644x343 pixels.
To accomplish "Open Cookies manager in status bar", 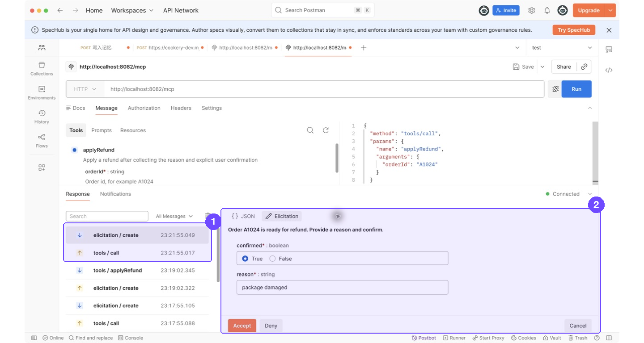I will (524, 338).
